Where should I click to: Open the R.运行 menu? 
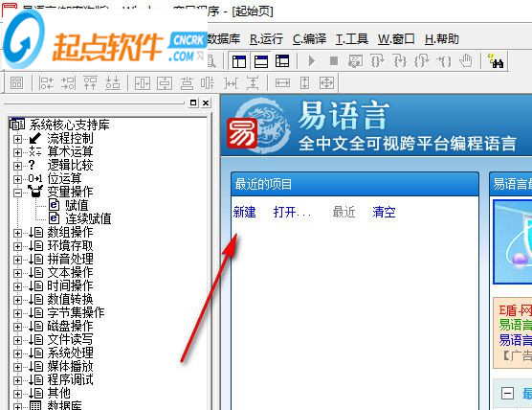[x=266, y=39]
